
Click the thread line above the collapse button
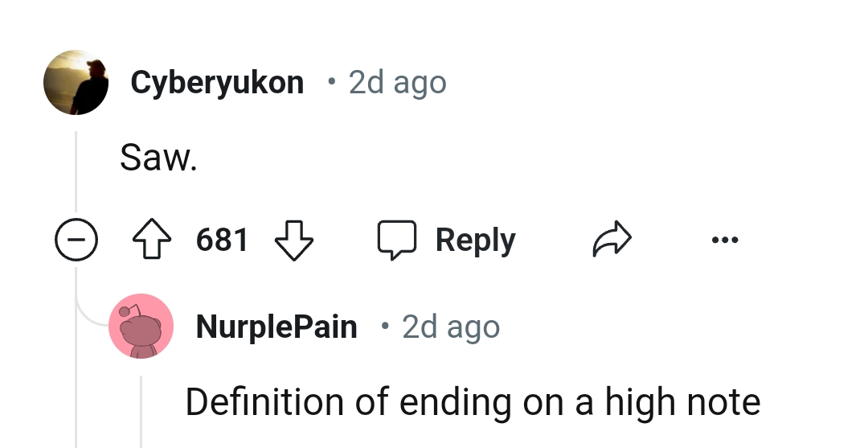click(76, 173)
